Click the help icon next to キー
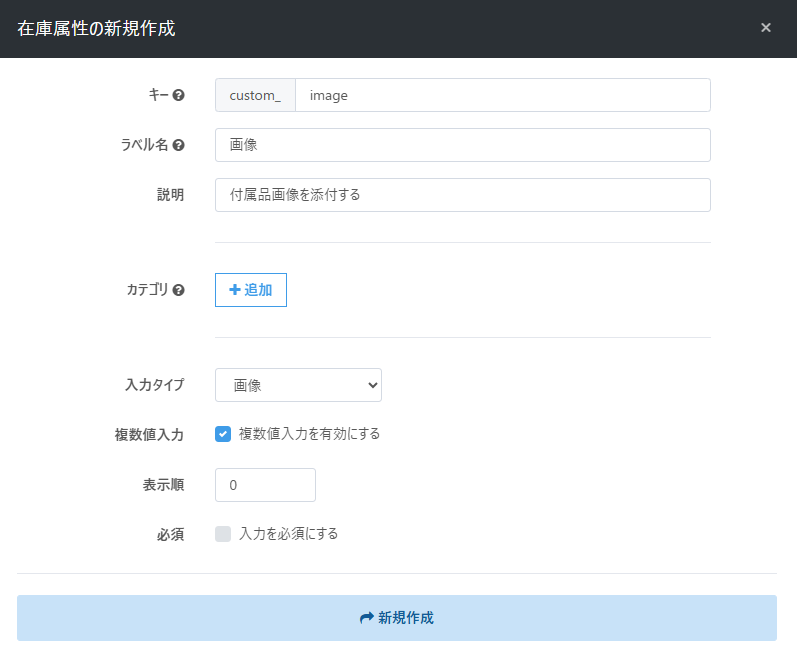The width and height of the screenshot is (797, 659). tap(178, 95)
